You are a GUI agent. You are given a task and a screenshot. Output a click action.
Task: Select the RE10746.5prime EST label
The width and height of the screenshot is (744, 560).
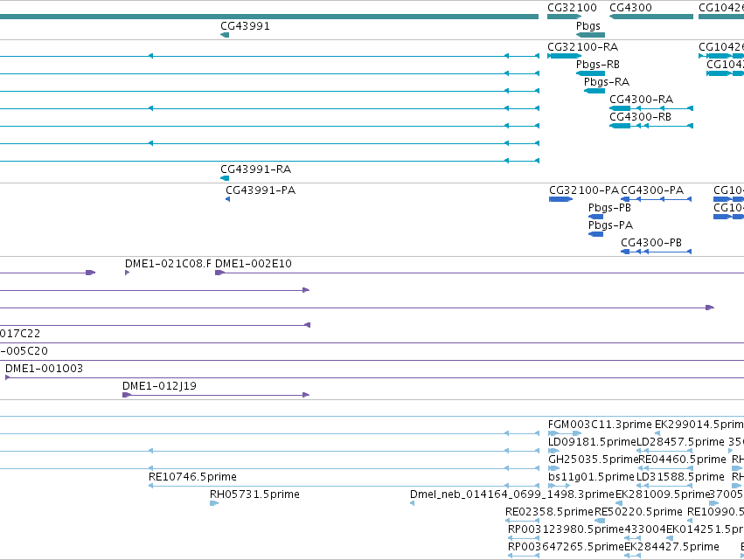tap(192, 477)
